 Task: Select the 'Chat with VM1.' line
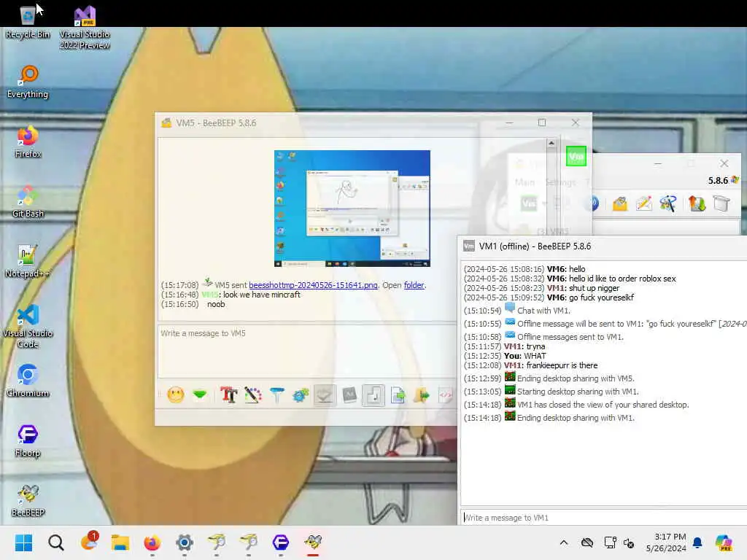pos(517,311)
